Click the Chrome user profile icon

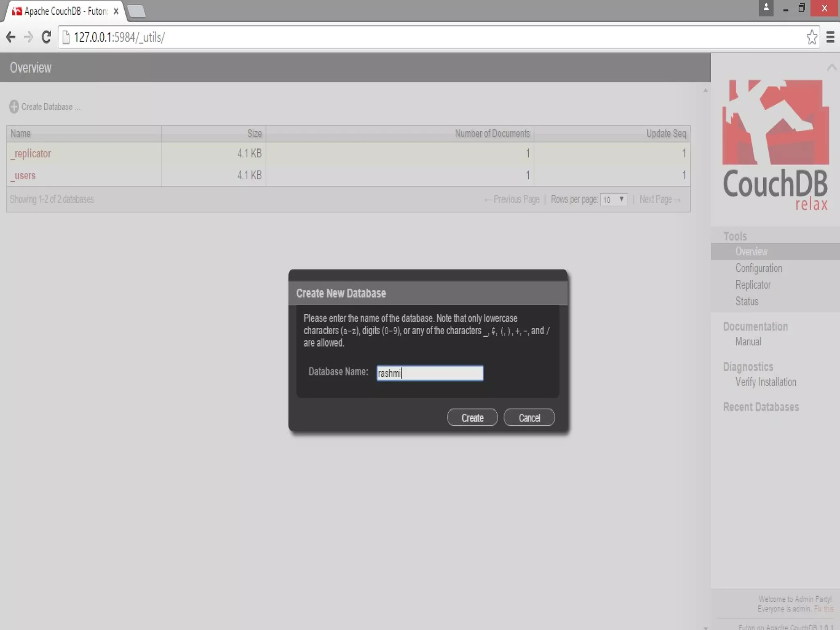pos(766,8)
